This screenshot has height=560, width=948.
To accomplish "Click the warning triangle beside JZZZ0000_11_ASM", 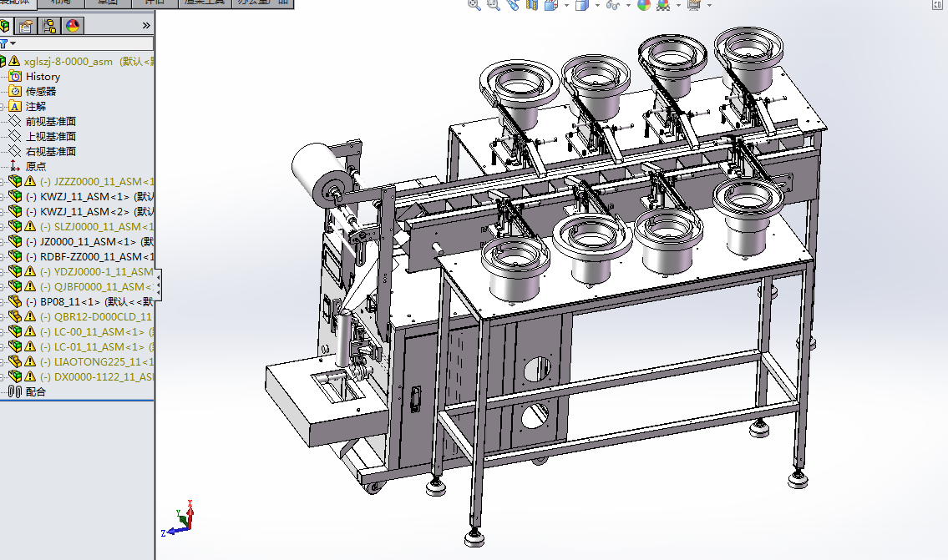I will [x=30, y=181].
